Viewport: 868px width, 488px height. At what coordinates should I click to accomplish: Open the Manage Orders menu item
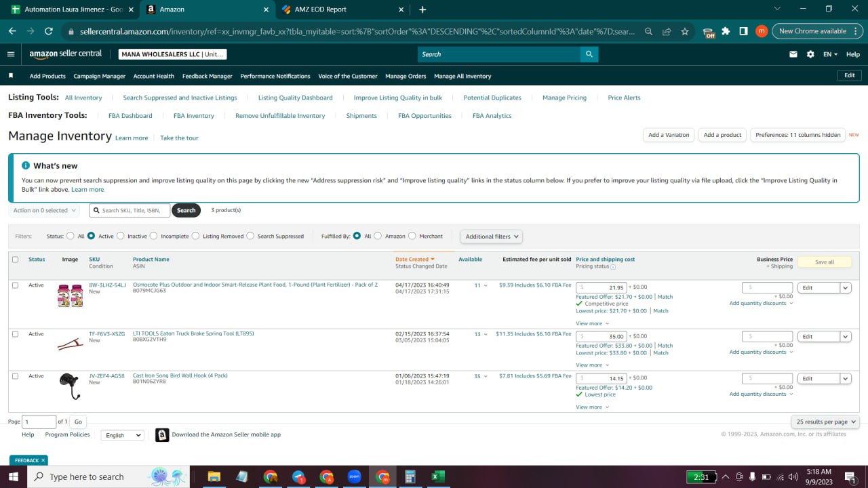coord(406,76)
